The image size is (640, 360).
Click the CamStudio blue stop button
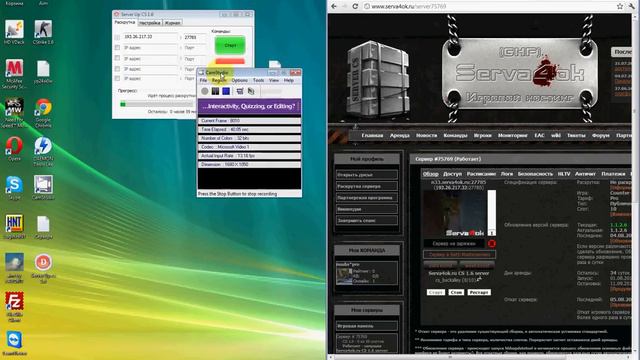(226, 91)
